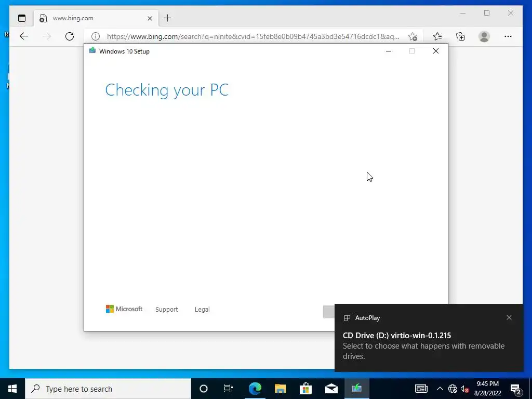This screenshot has width=532, height=399.
Task: Open Collections in Edge
Action: (x=460, y=36)
